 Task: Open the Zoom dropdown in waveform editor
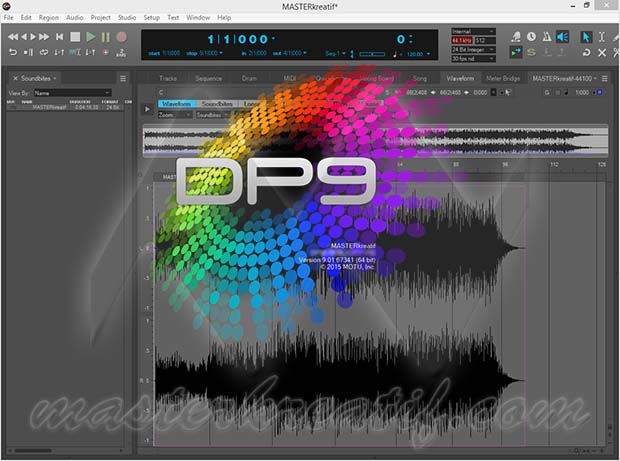pyautogui.click(x=174, y=115)
